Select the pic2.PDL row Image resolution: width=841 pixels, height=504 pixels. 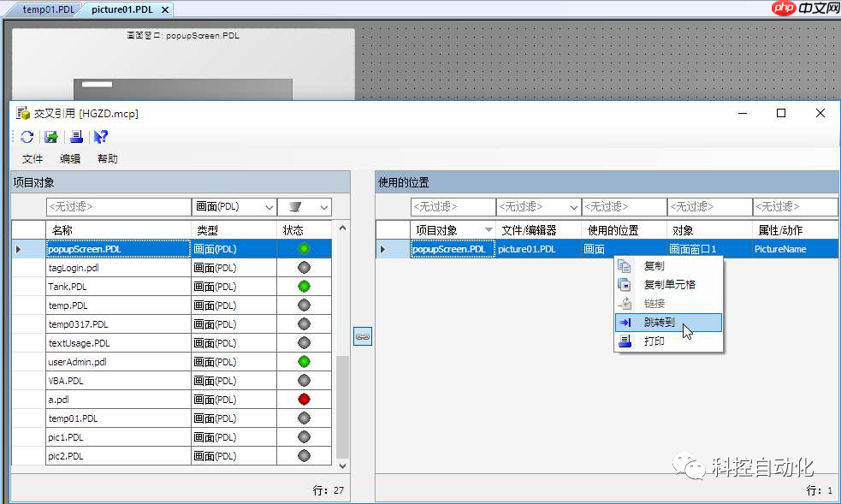(x=172, y=456)
